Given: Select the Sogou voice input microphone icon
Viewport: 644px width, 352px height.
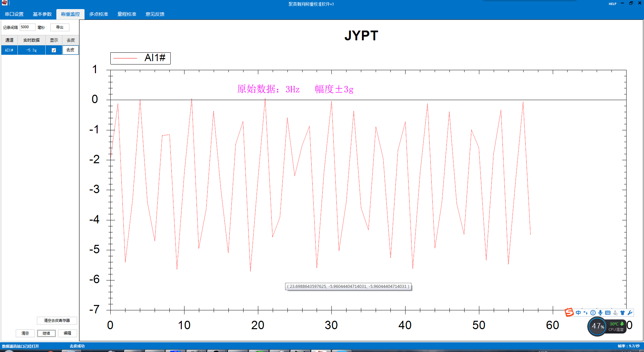Looking at the screenshot, I should [x=600, y=312].
